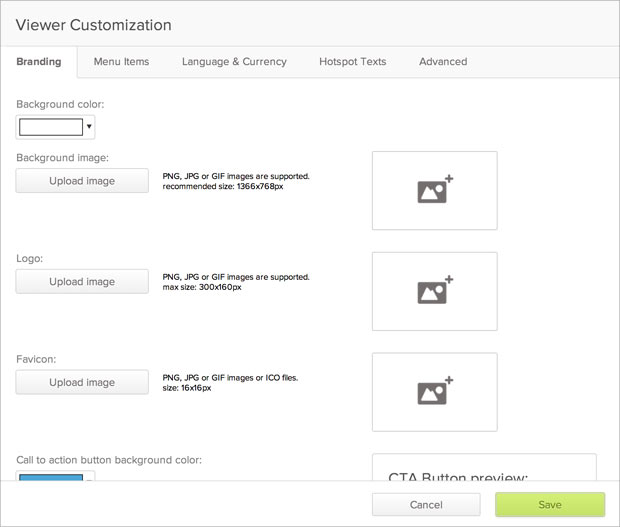620x527 pixels.
Task: Expand the call to action color dropdown
Action: click(89, 476)
